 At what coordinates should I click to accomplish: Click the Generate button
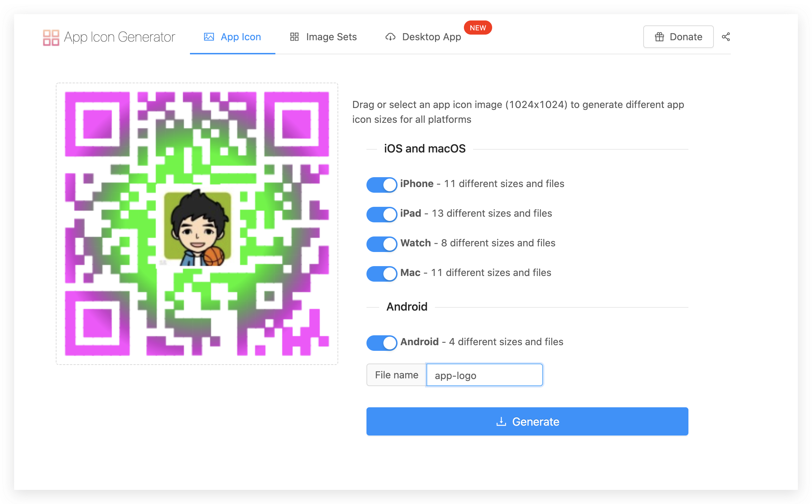click(527, 421)
